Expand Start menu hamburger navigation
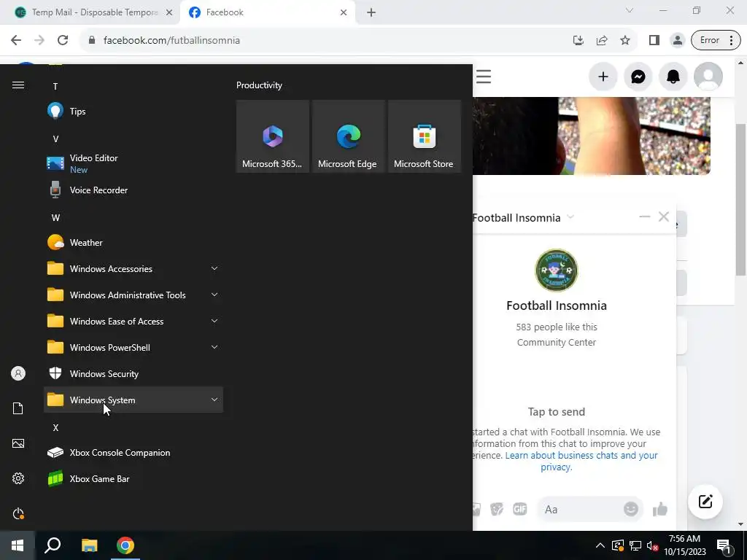 (x=18, y=85)
